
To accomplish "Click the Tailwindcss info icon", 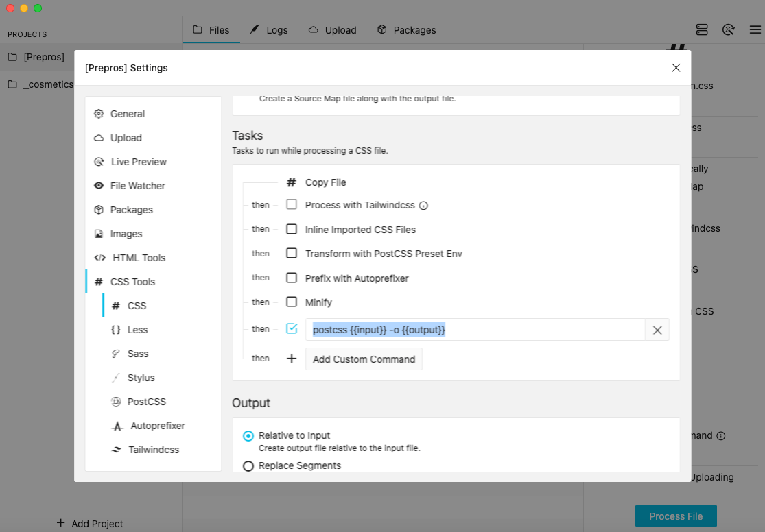I will (x=423, y=206).
